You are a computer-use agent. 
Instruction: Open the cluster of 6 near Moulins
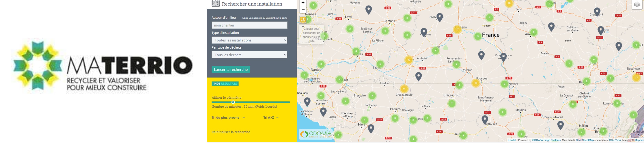tap(502, 112)
